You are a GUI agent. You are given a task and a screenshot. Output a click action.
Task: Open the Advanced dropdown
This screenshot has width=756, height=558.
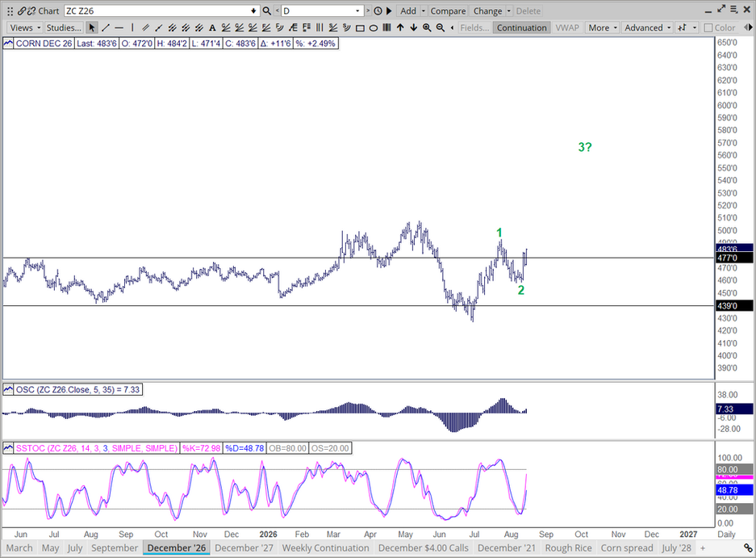point(647,27)
